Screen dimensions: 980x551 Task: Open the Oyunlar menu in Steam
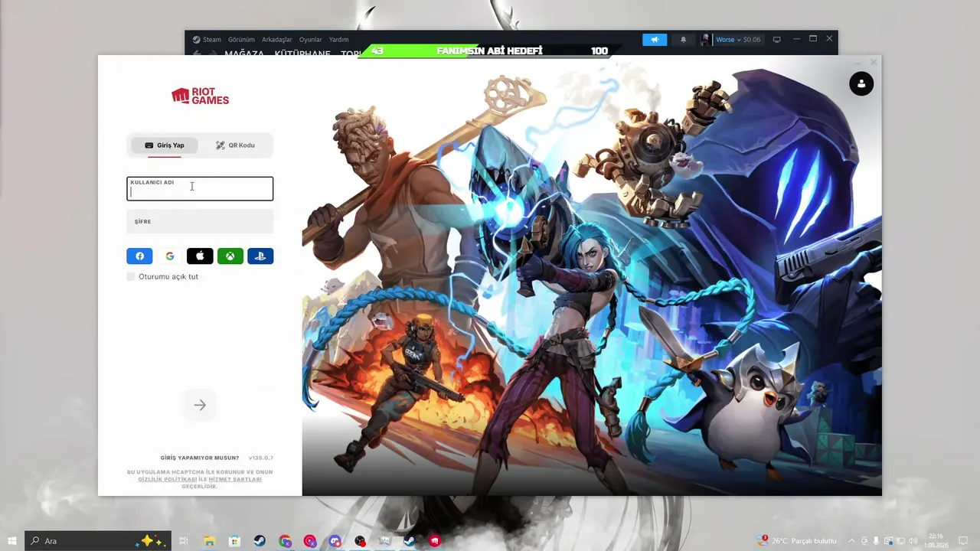pos(310,40)
